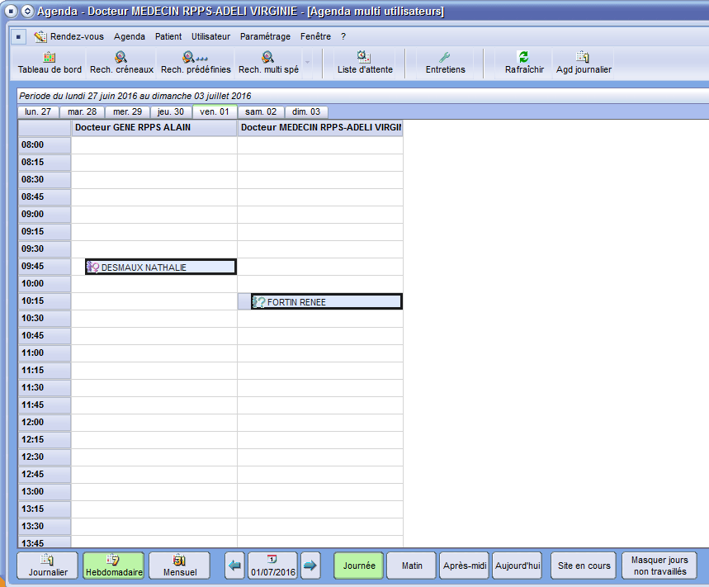The image size is (709, 587).
Task: Click Rech. créneaux search icon
Action: coord(121,63)
